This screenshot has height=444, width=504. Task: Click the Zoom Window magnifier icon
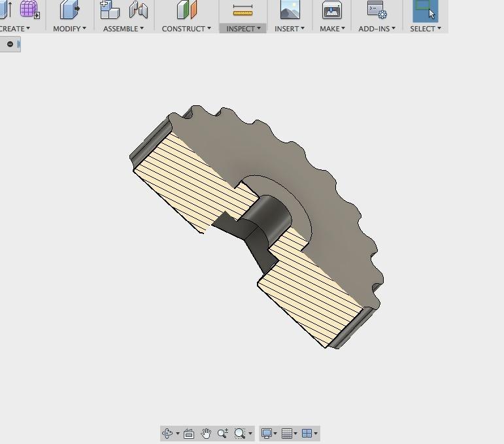[240, 434]
